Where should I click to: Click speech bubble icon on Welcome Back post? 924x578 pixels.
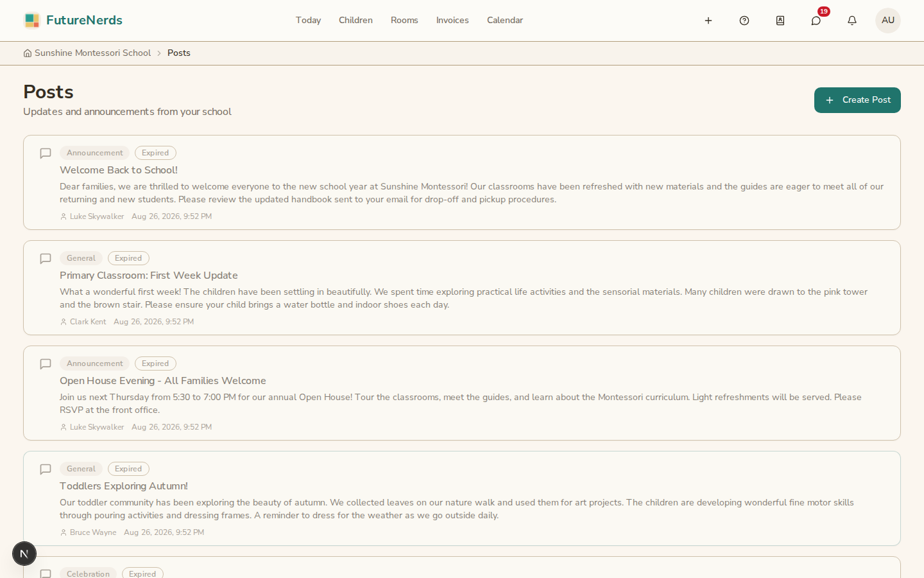(x=46, y=153)
